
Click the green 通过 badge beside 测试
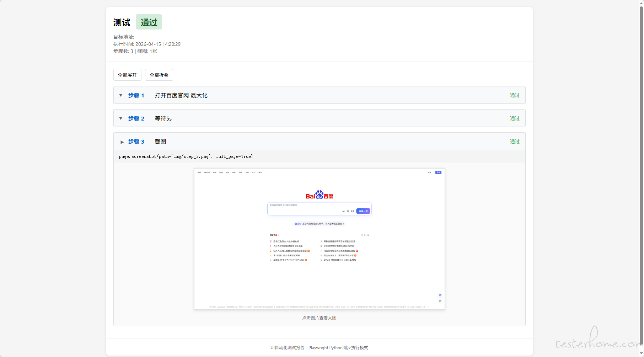tap(149, 22)
